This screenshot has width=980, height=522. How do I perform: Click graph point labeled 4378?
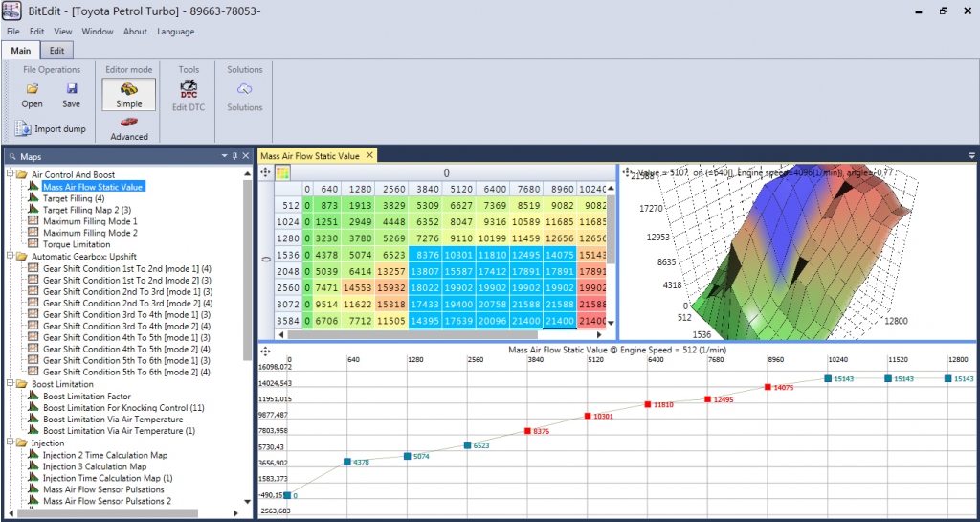point(346,462)
